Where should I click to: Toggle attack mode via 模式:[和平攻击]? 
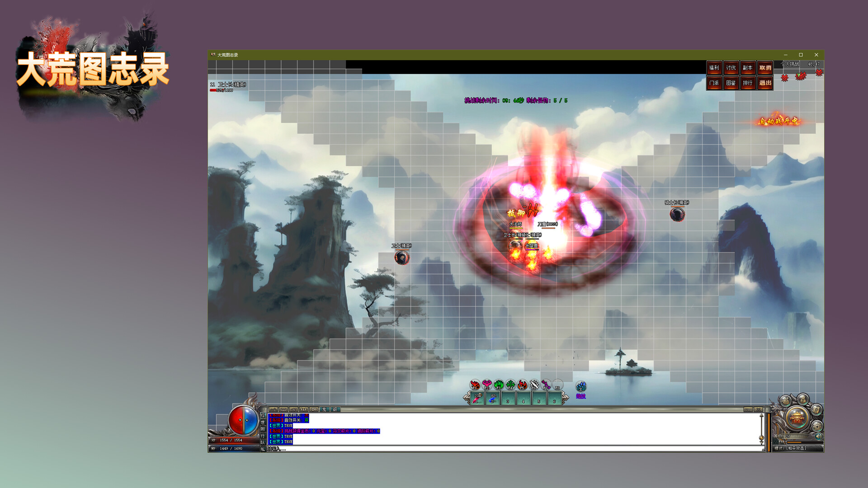pyautogui.click(x=790, y=448)
